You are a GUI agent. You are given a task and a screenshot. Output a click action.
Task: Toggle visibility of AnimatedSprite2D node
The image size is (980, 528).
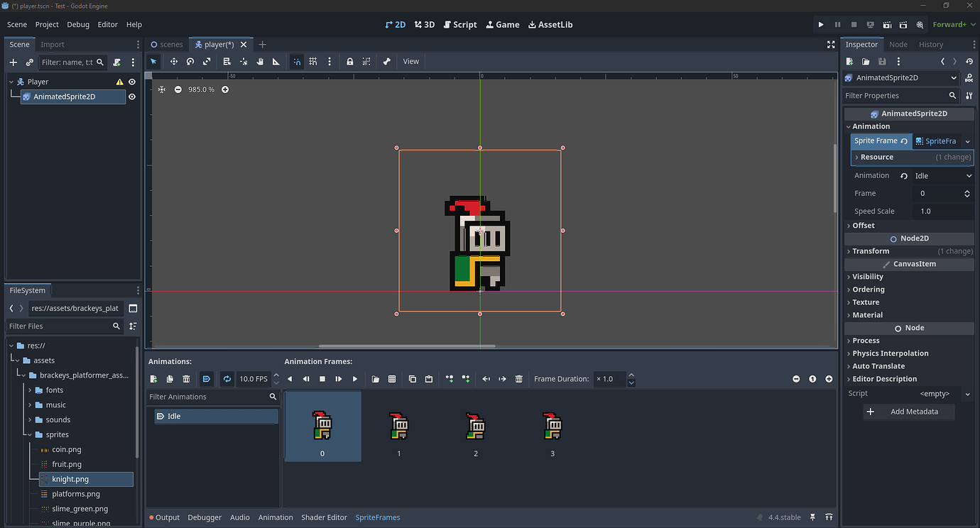[132, 97]
